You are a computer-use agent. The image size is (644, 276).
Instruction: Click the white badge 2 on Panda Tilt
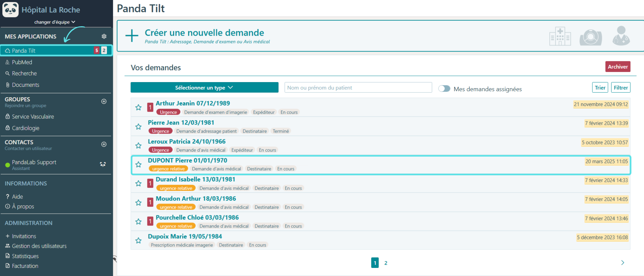(x=104, y=50)
